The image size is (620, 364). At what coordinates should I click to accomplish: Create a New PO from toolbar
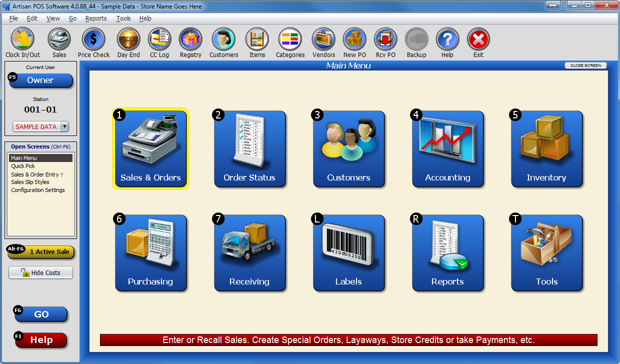pos(354,39)
